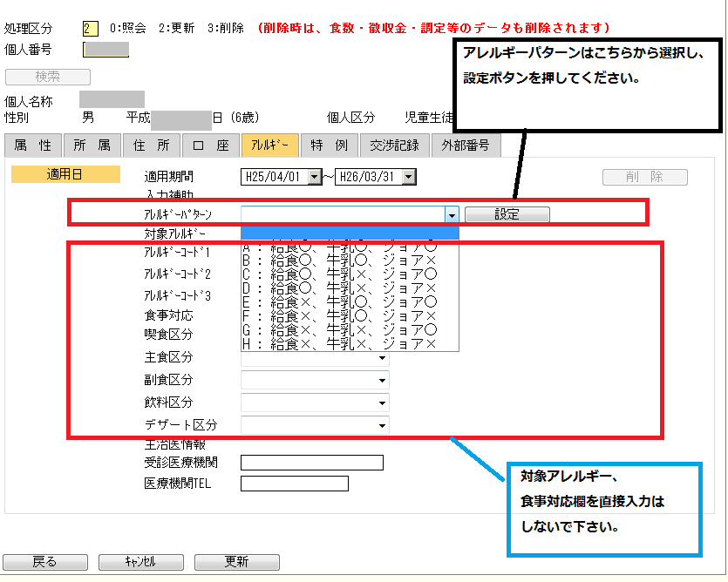Viewport: 728px width, 582px height.
Task: Click the 設定 button
Action: (507, 214)
